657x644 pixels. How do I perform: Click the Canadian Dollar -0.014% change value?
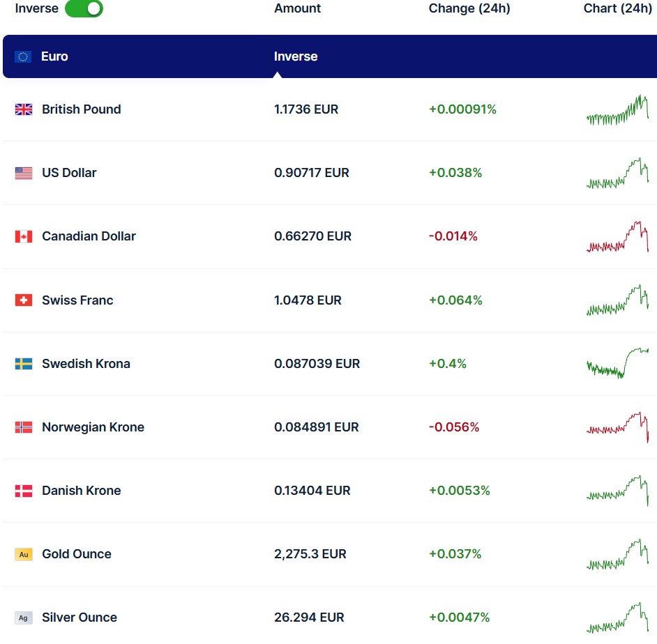click(453, 236)
